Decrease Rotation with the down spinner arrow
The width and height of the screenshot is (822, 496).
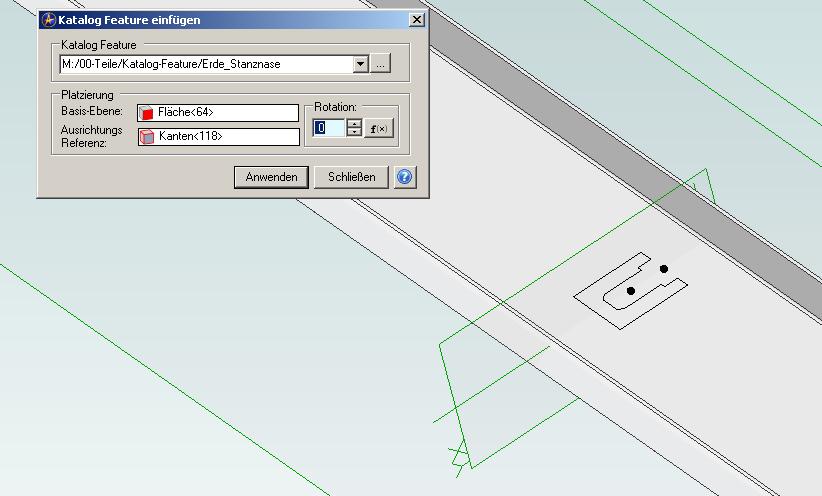click(x=354, y=132)
